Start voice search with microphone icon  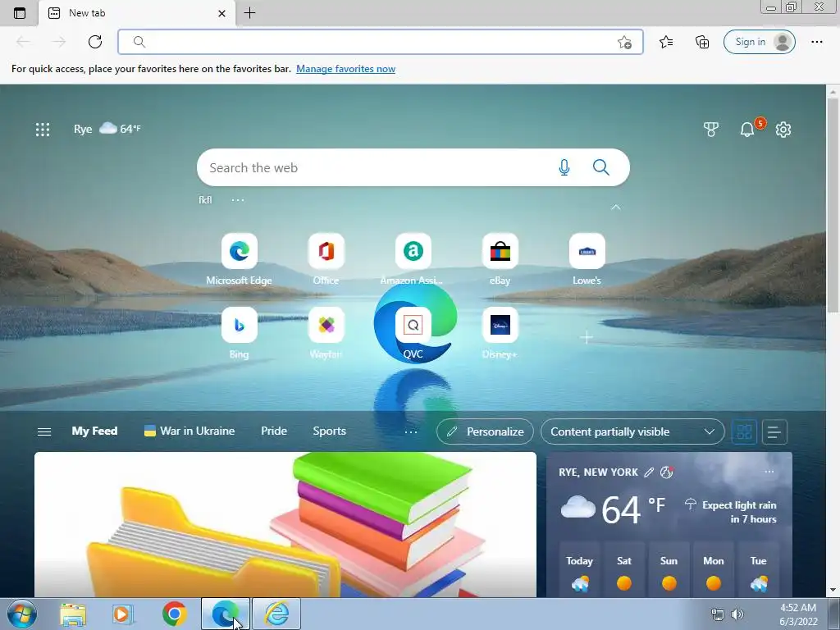(564, 167)
